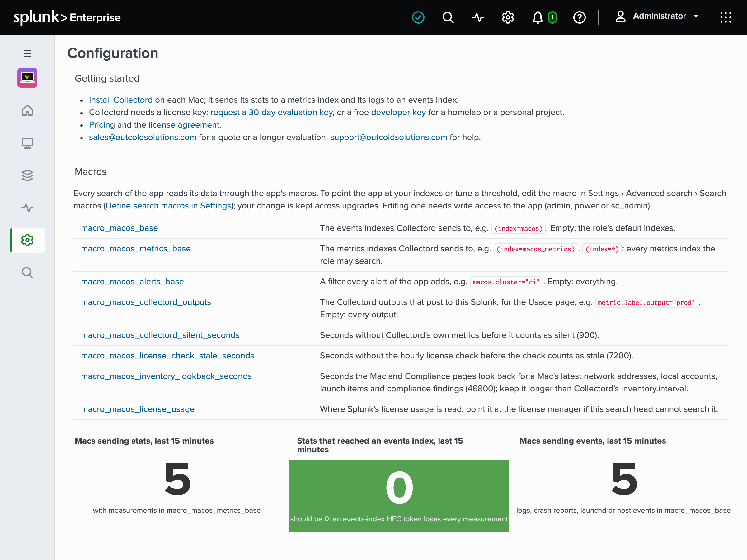Click the (index=macos) code example
Image resolution: width=747 pixels, height=560 pixels.
(x=518, y=229)
